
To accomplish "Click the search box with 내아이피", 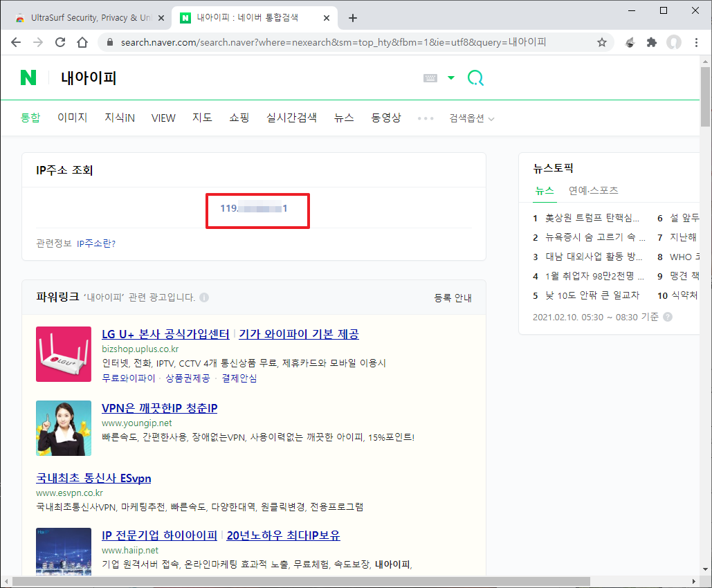I will point(236,78).
